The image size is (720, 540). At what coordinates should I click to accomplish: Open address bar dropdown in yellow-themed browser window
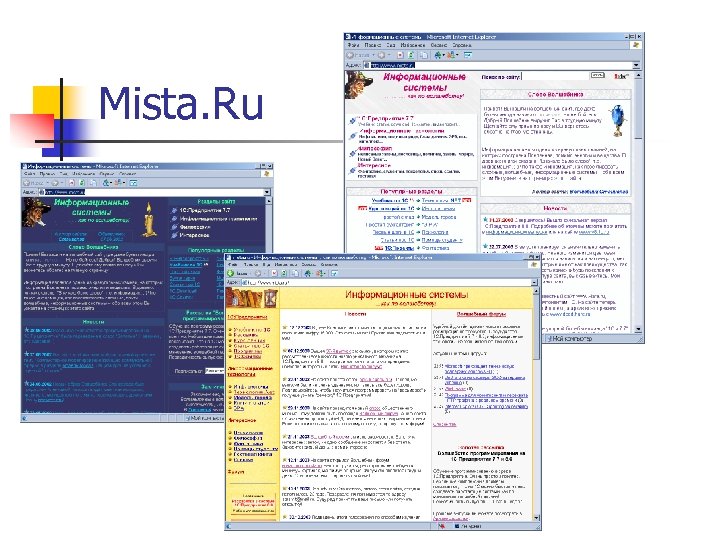(534, 282)
